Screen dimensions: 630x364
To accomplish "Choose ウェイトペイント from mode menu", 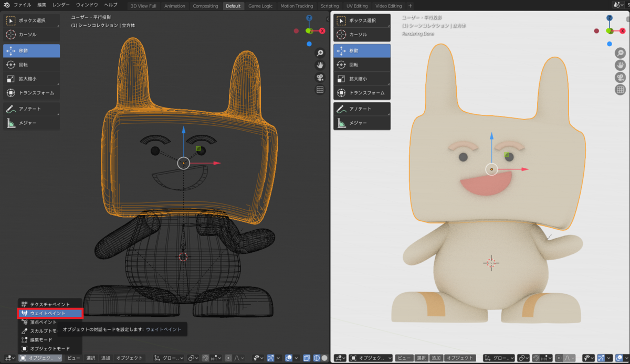I will [50, 313].
